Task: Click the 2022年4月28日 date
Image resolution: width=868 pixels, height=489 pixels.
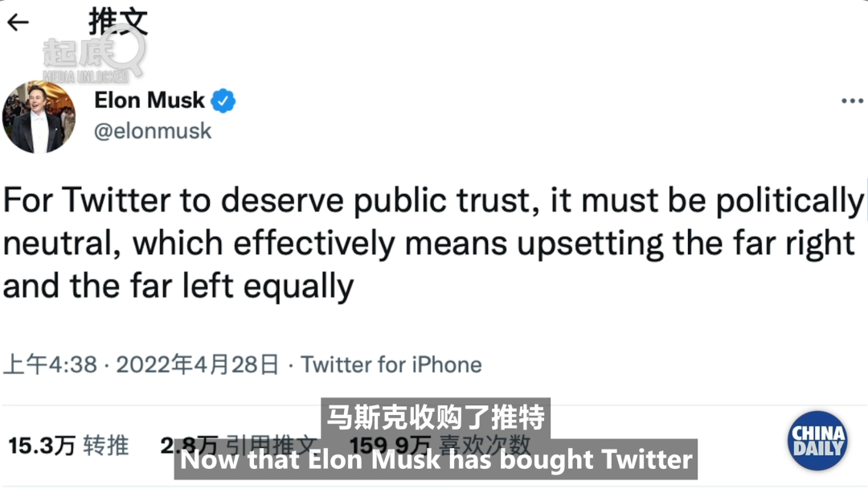Action: [197, 364]
